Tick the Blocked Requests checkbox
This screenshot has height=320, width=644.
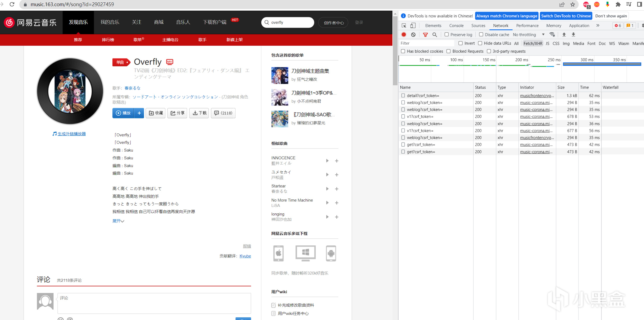click(449, 51)
